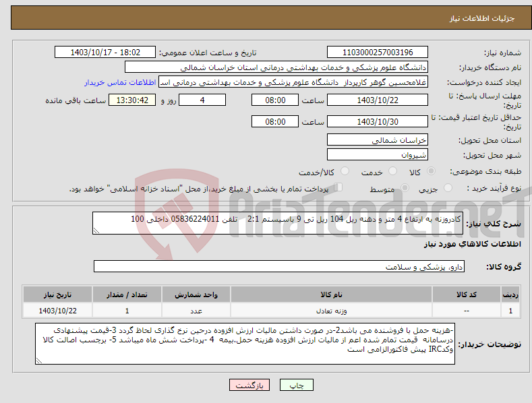
Task: Click the resize handle of description box
Action: (x=96, y=230)
